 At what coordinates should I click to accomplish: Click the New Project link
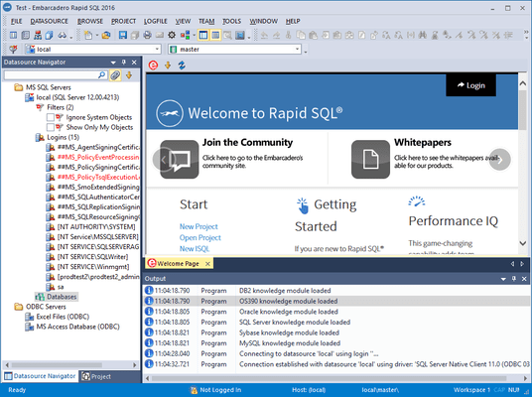(199, 226)
